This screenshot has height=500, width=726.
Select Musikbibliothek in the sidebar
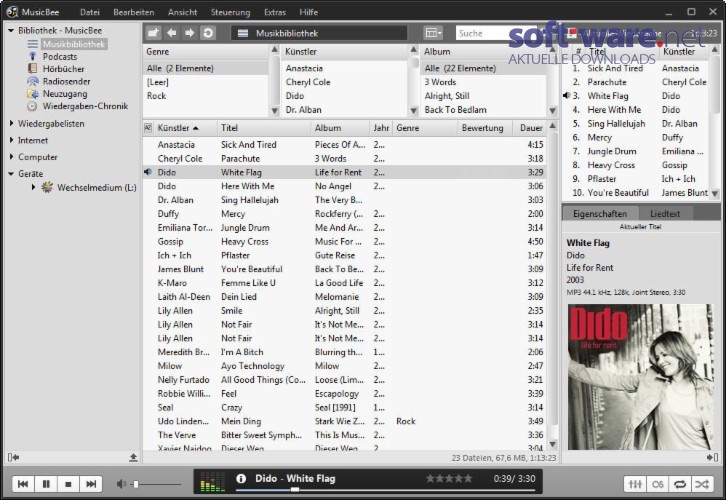click(74, 44)
